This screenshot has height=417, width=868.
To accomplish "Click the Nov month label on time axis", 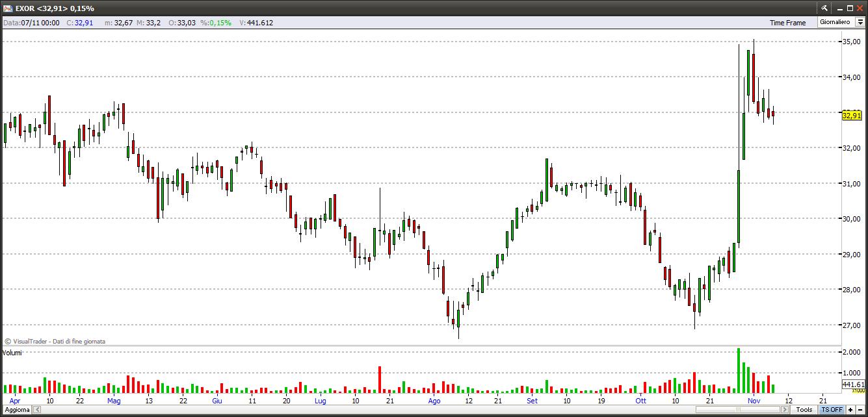I will (x=753, y=401).
